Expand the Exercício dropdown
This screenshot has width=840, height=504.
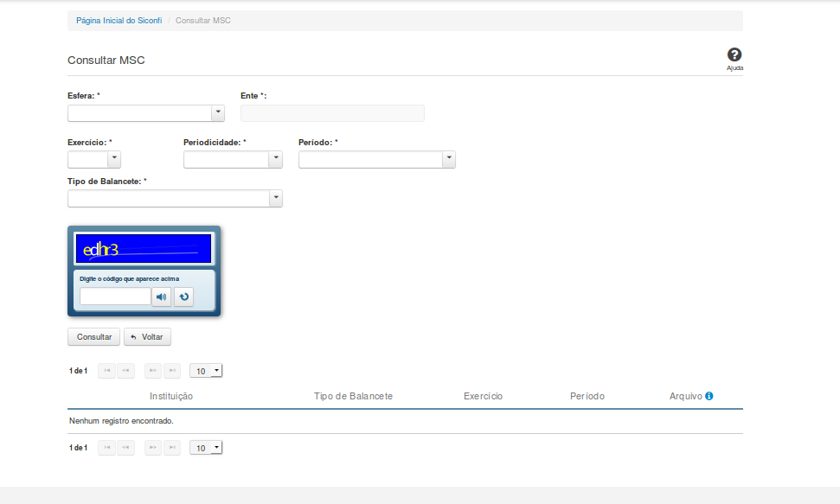pos(113,159)
